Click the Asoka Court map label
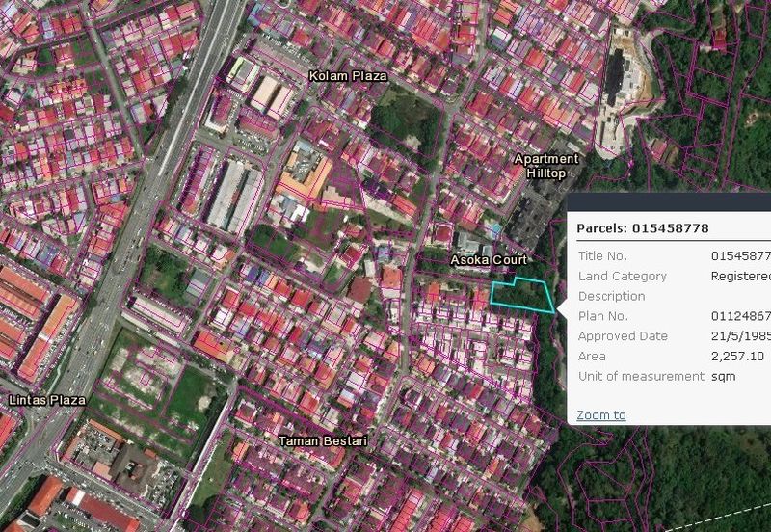Image resolution: width=771 pixels, height=532 pixels. point(489,261)
